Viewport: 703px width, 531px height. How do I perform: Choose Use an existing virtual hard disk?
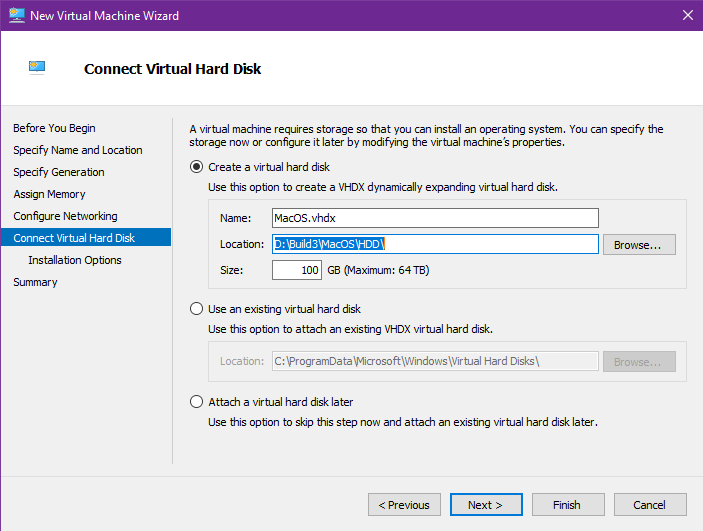(x=197, y=309)
